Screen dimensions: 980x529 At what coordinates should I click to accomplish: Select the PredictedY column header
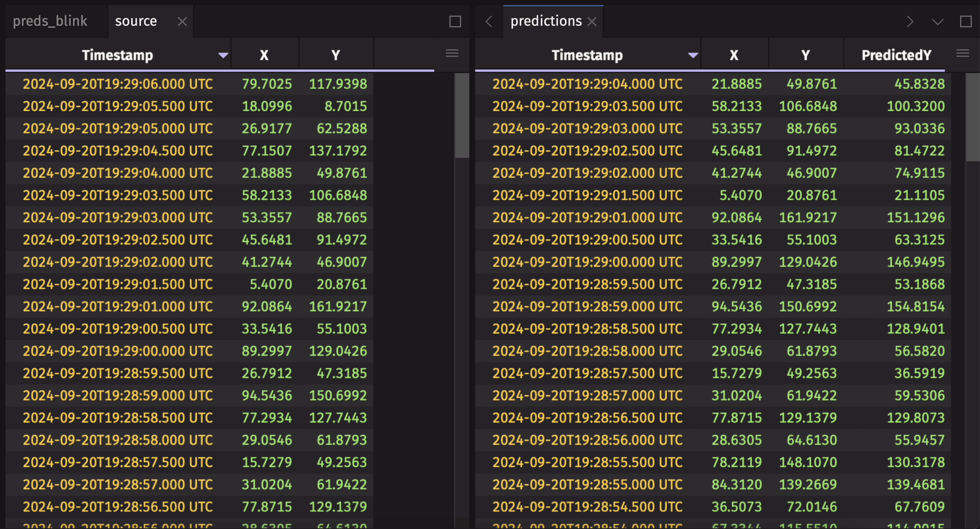[x=896, y=55]
